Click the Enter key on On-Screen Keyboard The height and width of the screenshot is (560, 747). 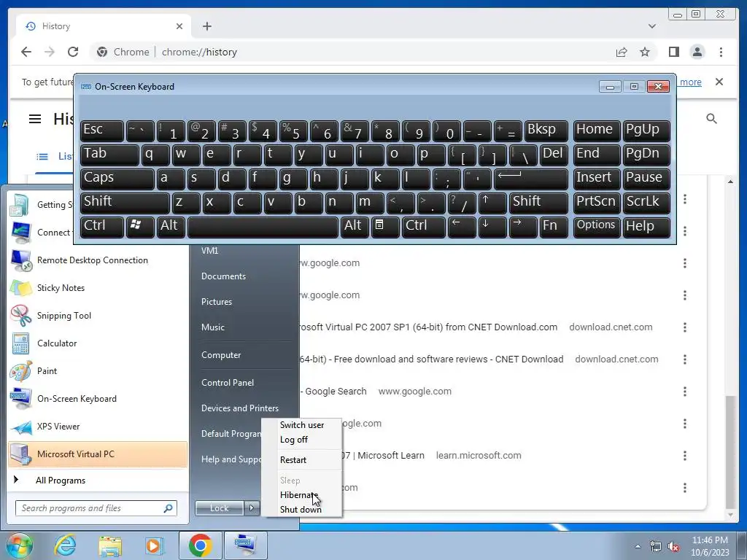pos(531,179)
